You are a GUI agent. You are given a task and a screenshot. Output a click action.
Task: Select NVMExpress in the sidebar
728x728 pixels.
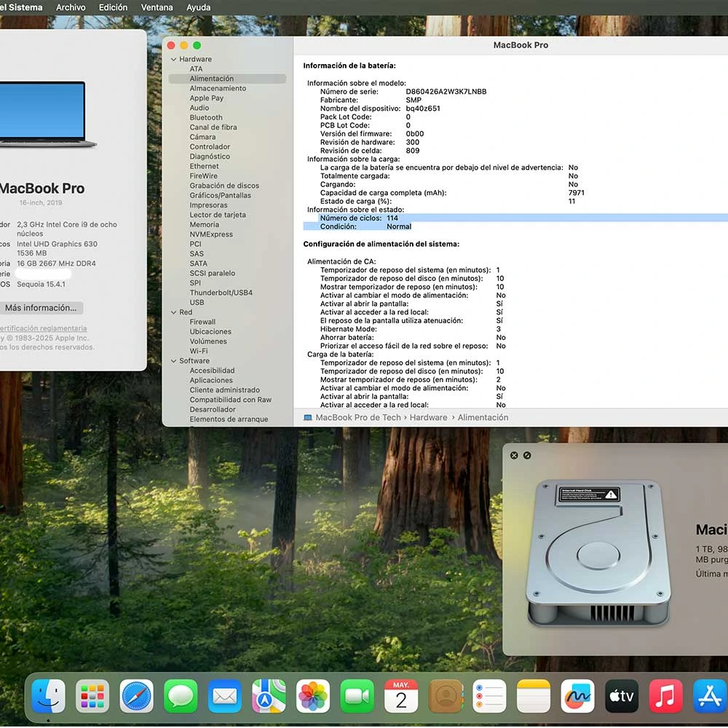point(211,234)
